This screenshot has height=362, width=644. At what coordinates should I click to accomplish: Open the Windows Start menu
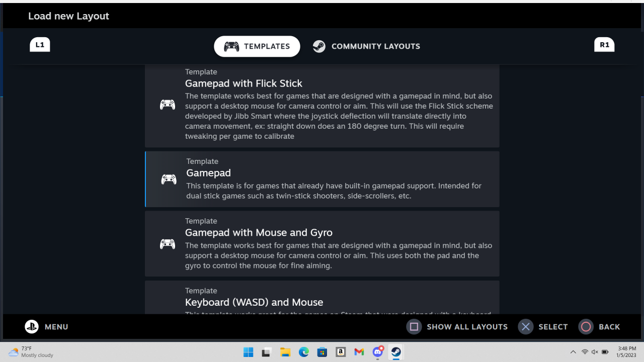tap(249, 352)
